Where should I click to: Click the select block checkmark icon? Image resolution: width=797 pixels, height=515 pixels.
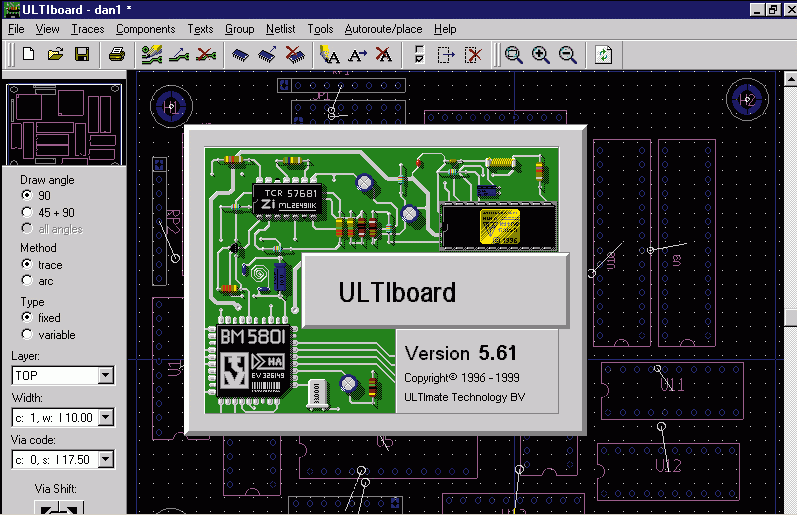coord(419,54)
